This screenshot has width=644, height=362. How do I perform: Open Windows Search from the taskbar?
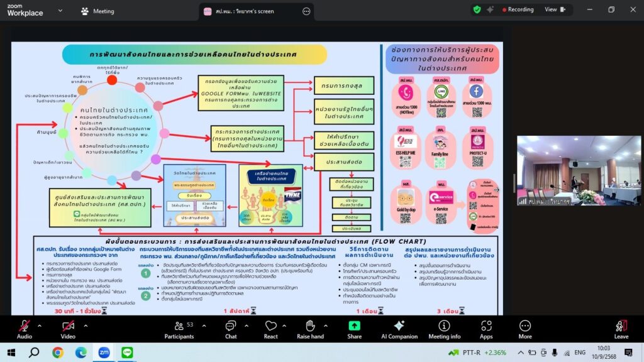click(34, 352)
